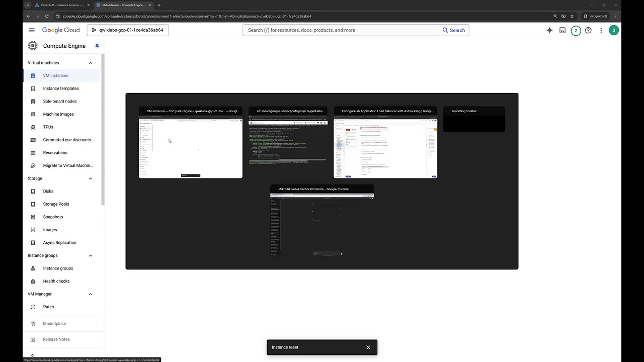Unpin Compute Engine with the pin icon
This screenshot has width=644, height=362.
tap(97, 46)
